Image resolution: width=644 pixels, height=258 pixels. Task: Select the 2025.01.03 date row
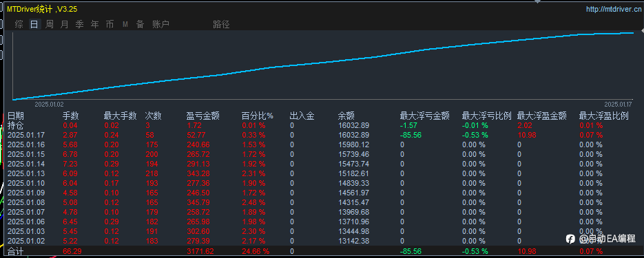point(27,231)
